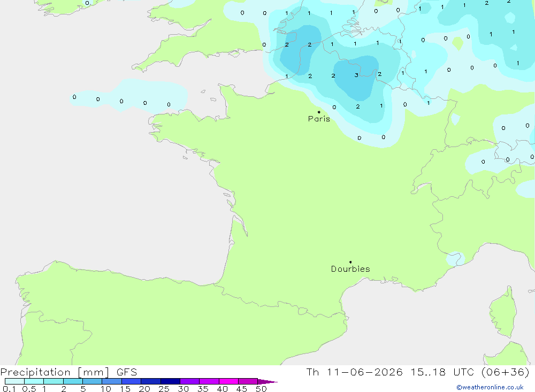This screenshot has height=392, width=535.
Task: Click the legend arrow beyond 50 mm
Action: pos(267,382)
